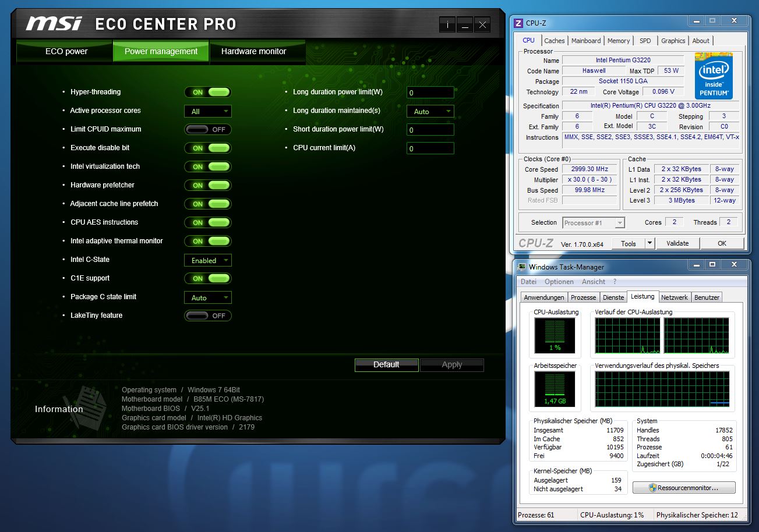The width and height of the screenshot is (759, 532).
Task: Click the CPU-Z OK button
Action: (722, 243)
